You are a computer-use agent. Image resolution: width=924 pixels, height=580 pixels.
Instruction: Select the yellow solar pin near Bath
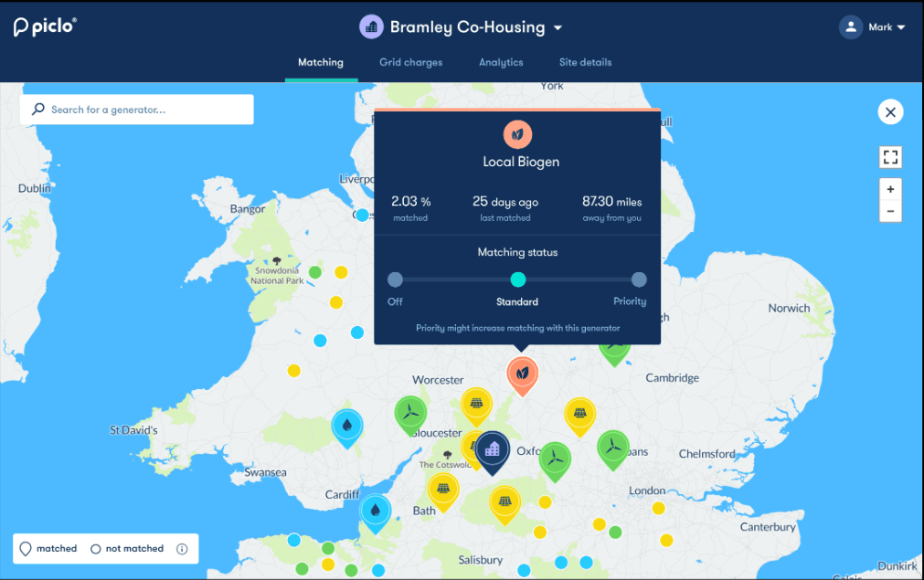click(443, 491)
